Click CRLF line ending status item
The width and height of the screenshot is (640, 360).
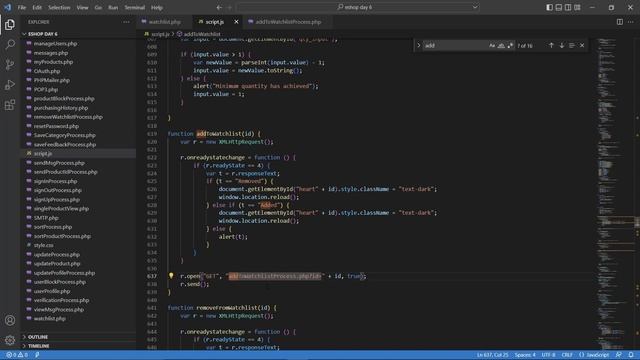(x=567, y=355)
